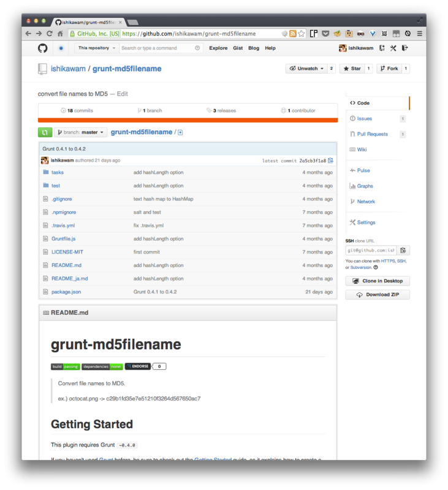This screenshot has width=448, height=490.
Task: Click Help in the top navigation
Action: 270,48
